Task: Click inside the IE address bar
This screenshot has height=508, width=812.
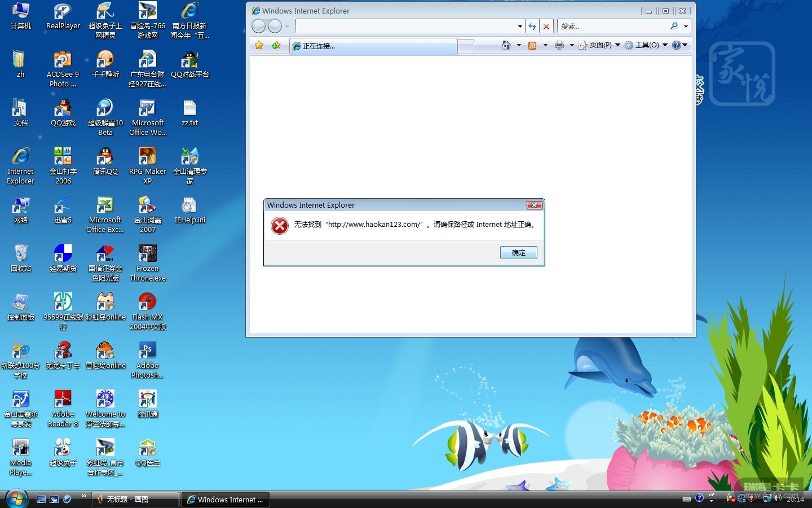Action: (x=406, y=26)
